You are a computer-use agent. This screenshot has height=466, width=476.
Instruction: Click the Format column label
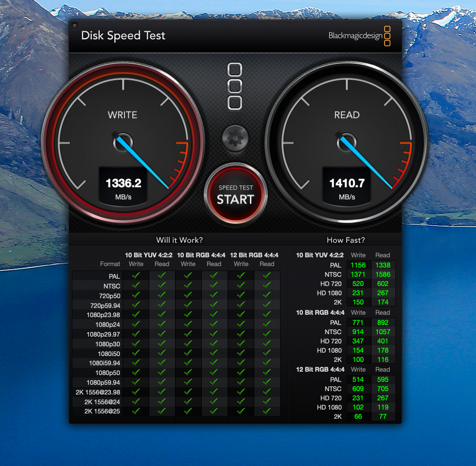point(110,264)
